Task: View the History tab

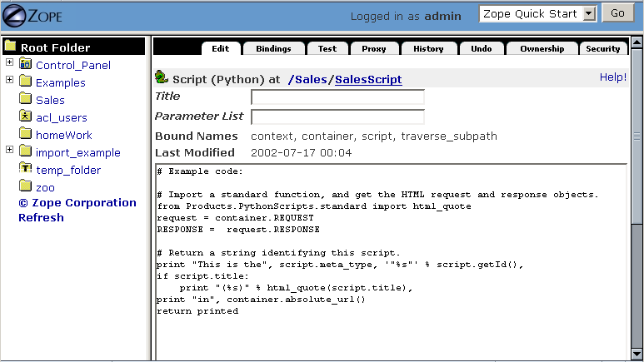Action: tap(428, 49)
